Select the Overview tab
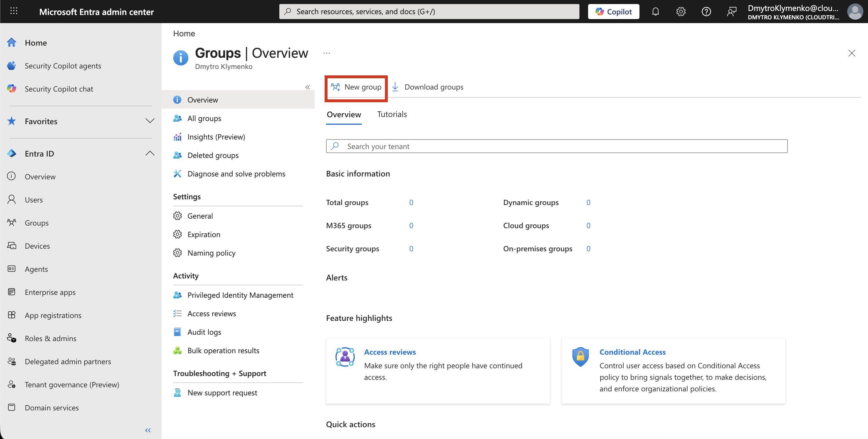868x439 pixels. (x=344, y=115)
